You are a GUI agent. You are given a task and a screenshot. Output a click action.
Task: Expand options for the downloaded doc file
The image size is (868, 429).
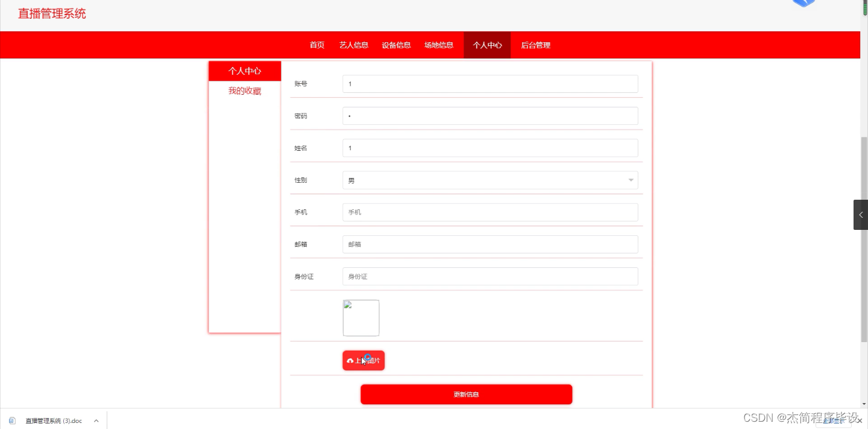pyautogui.click(x=96, y=421)
